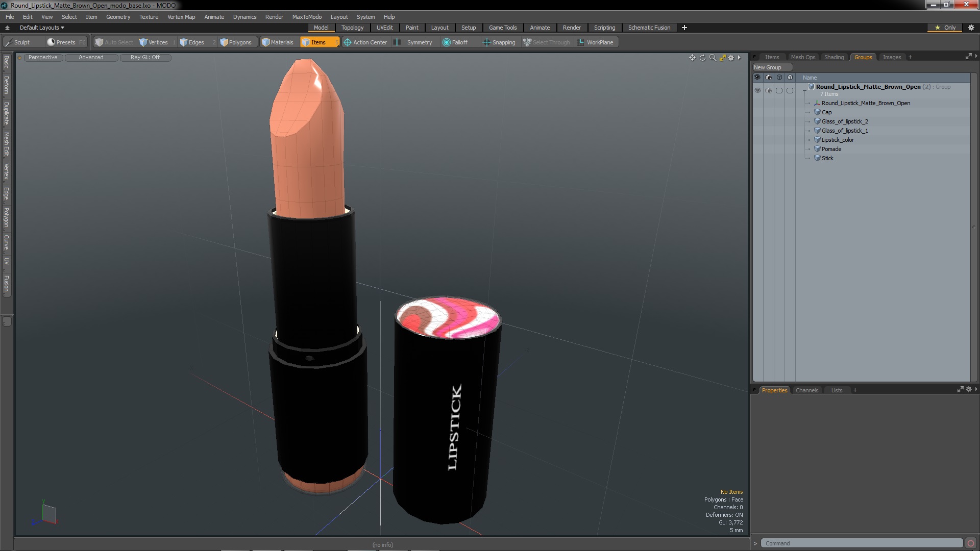
Task: Click the viewport move/pan icon
Action: tap(692, 58)
